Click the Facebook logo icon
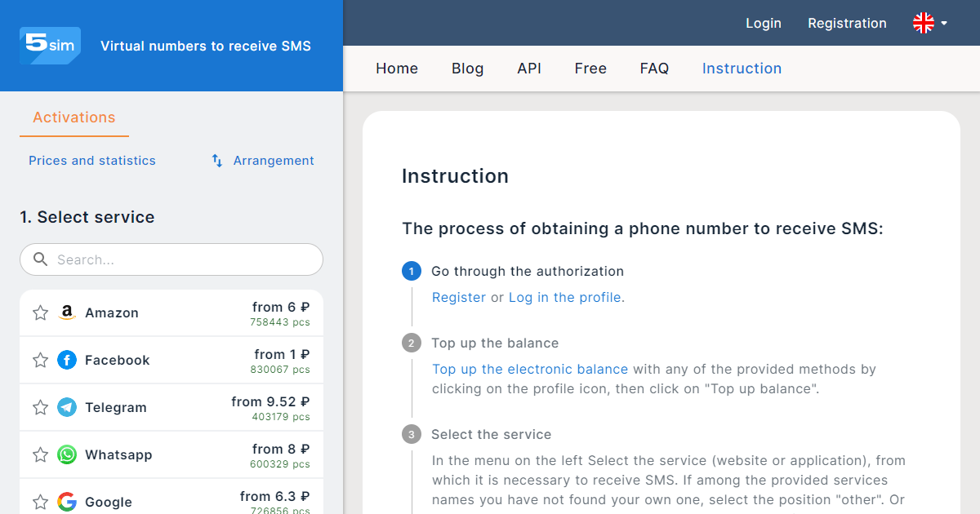The height and width of the screenshot is (514, 980). (x=67, y=360)
